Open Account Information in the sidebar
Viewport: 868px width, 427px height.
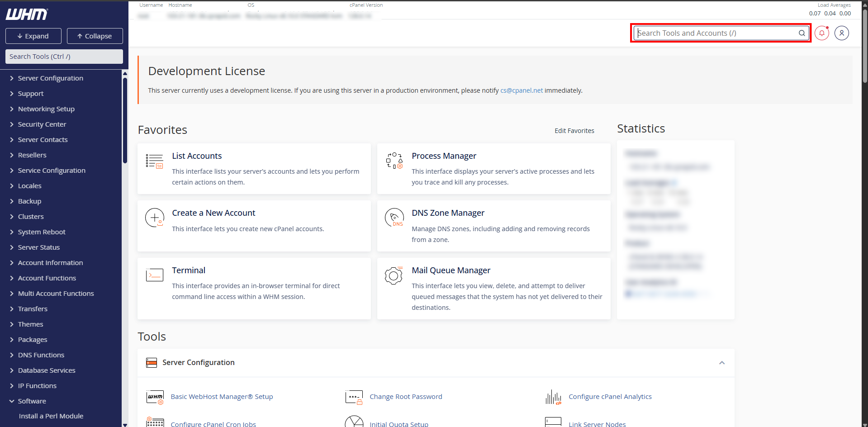pos(50,263)
